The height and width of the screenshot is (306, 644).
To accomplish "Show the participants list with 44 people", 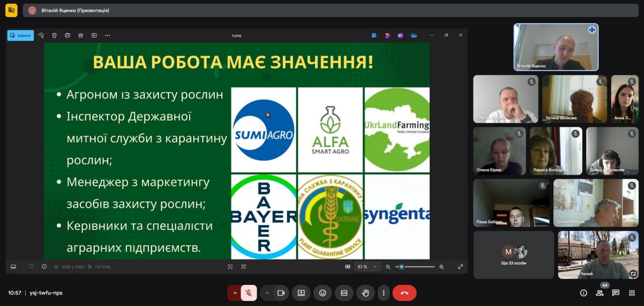I will pyautogui.click(x=600, y=293).
